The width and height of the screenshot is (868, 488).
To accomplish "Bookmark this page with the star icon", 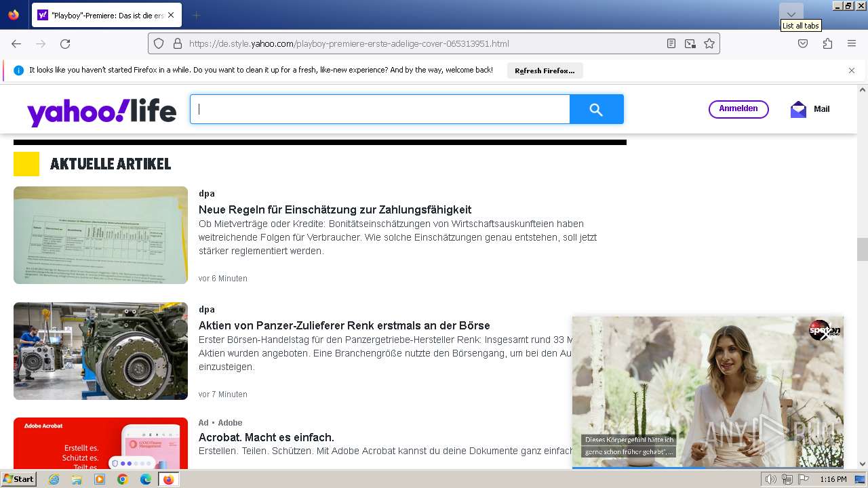I will coord(709,43).
